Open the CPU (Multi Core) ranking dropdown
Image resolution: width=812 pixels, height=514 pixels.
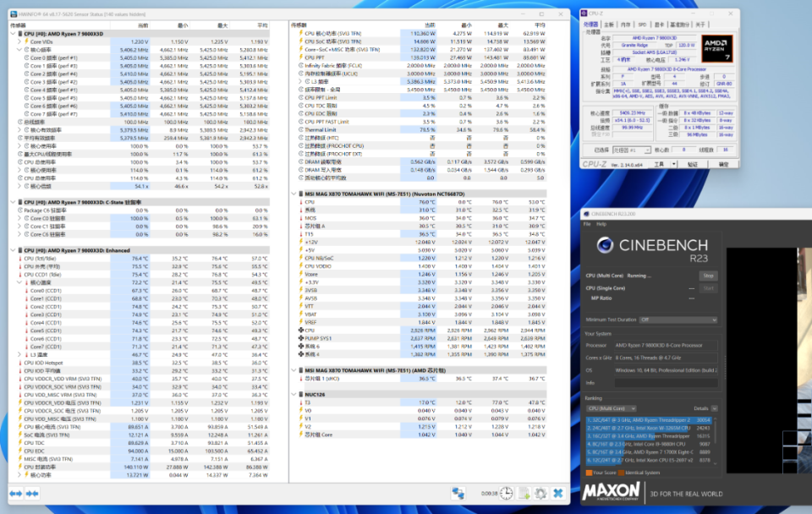[612, 408]
